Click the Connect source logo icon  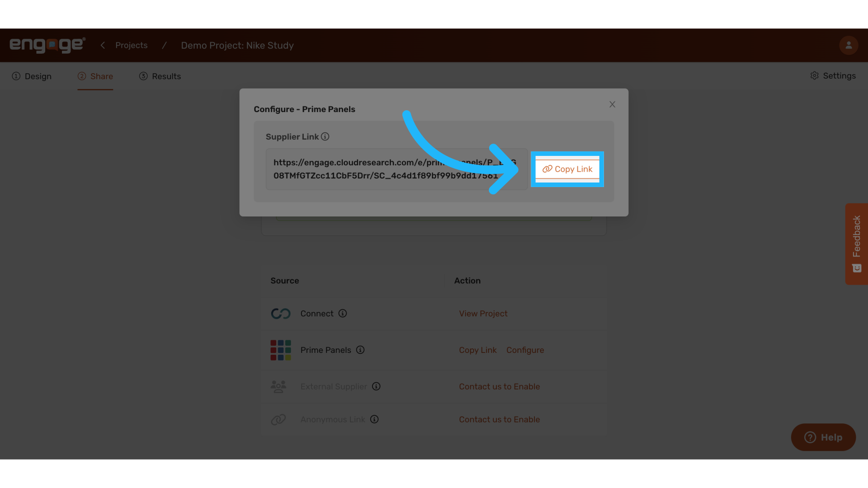(281, 314)
